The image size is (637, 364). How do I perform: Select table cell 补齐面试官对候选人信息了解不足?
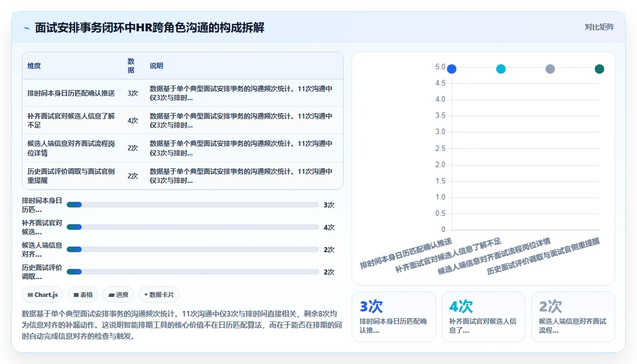[71, 121]
